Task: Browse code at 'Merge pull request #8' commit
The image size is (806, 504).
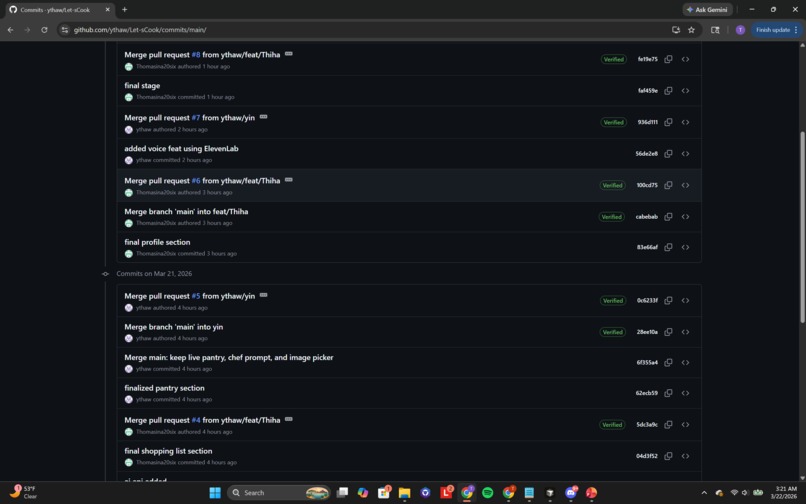Action: (685, 59)
